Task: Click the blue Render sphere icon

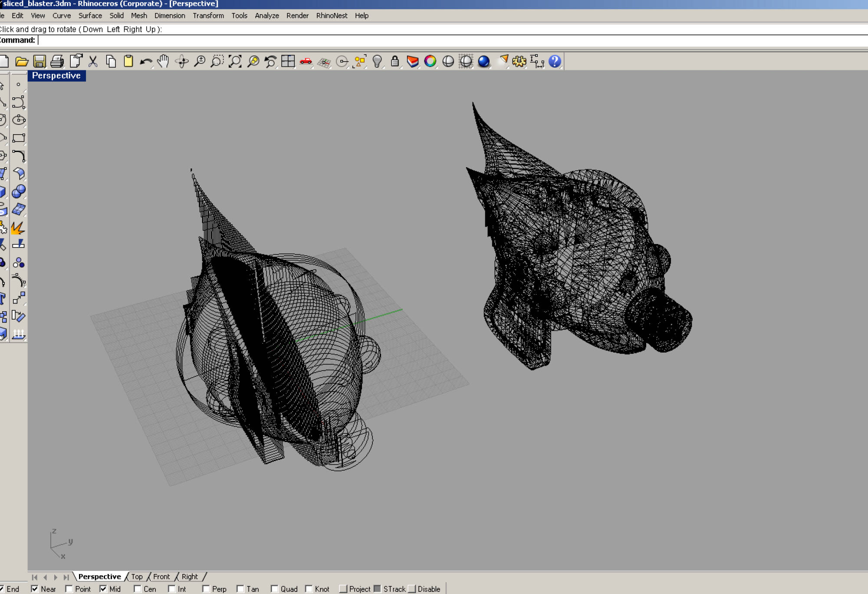Action: 483,61
